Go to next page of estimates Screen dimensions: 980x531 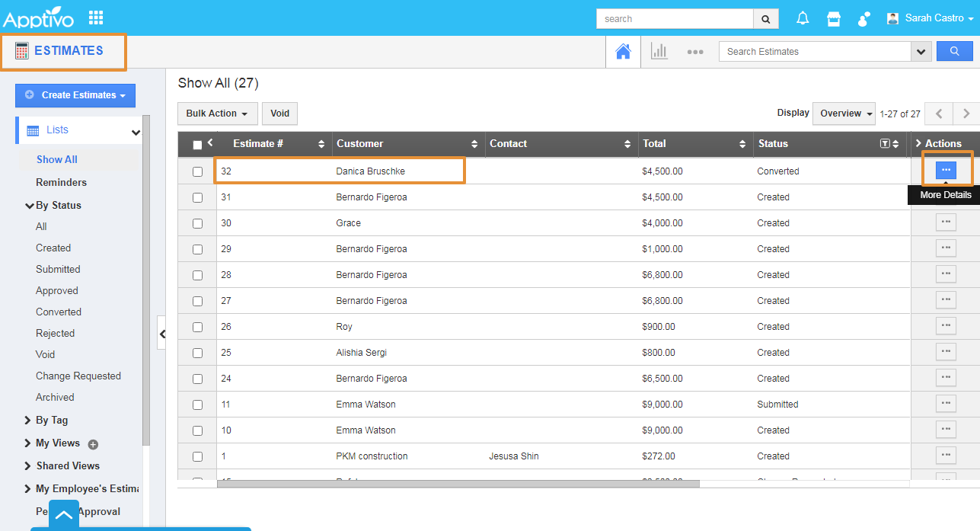coord(966,114)
